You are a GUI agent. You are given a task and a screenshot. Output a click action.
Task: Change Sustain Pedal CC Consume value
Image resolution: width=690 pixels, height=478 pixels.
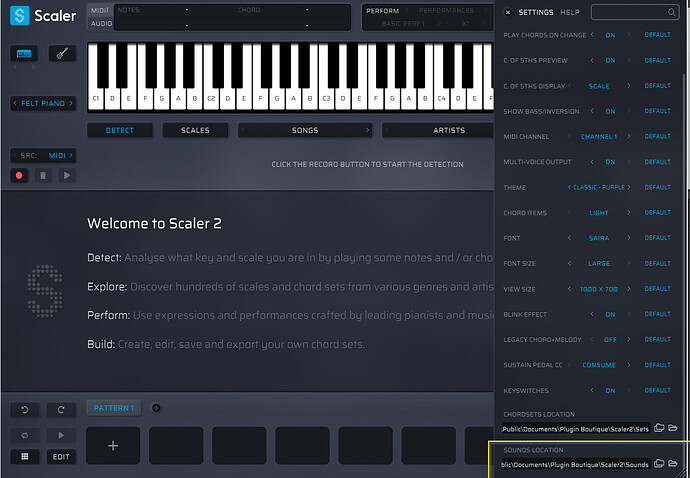pos(599,365)
